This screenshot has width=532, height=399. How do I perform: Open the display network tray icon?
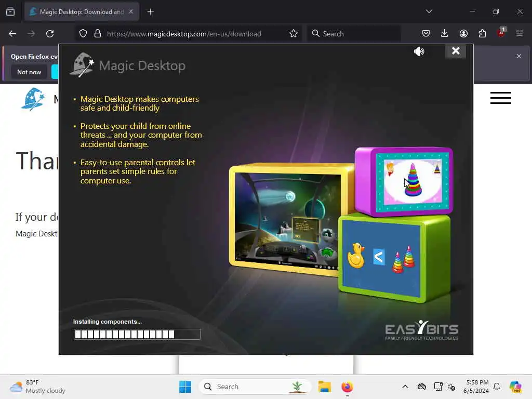(438, 387)
